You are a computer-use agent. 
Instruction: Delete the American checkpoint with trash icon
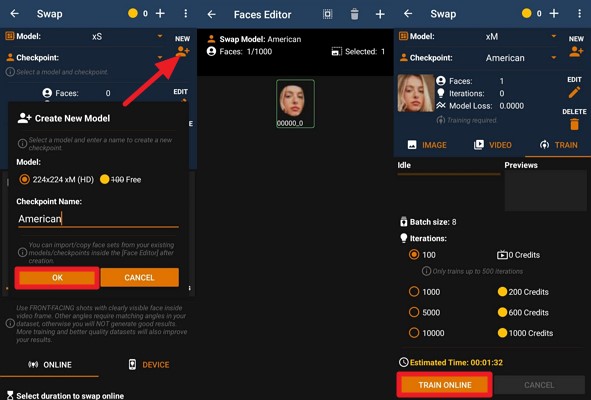tap(574, 124)
